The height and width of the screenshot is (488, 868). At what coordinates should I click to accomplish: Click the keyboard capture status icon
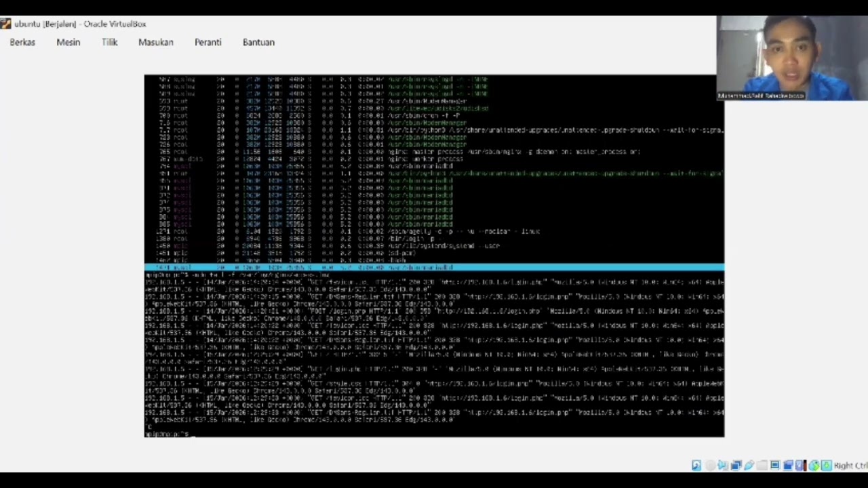click(827, 466)
